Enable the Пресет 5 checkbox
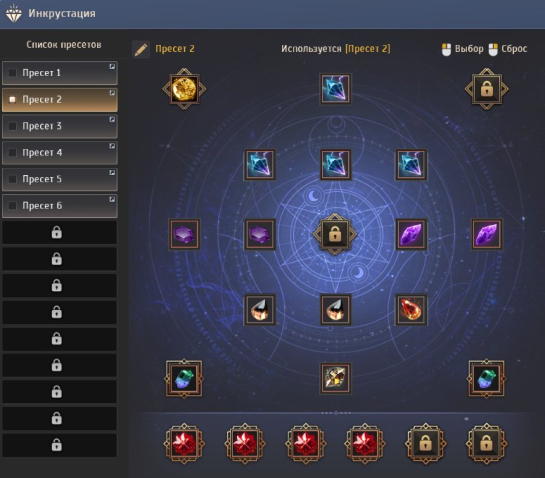The width and height of the screenshot is (545, 478). point(13,179)
